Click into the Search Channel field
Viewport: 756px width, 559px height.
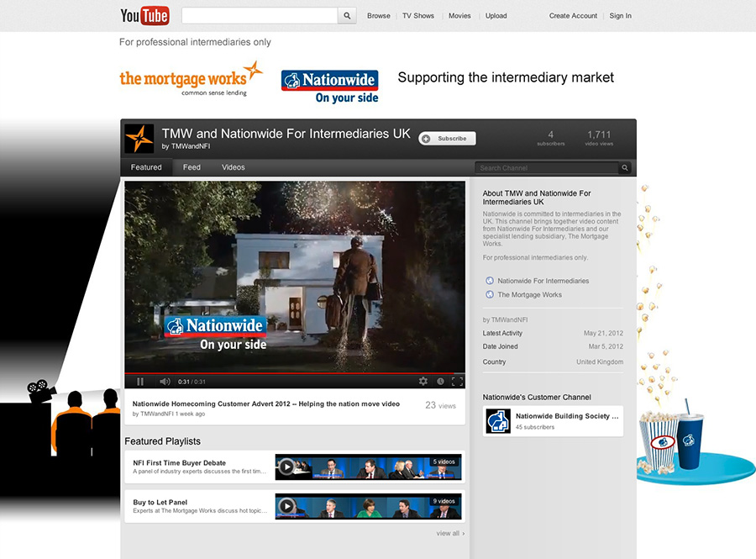pyautogui.click(x=547, y=168)
